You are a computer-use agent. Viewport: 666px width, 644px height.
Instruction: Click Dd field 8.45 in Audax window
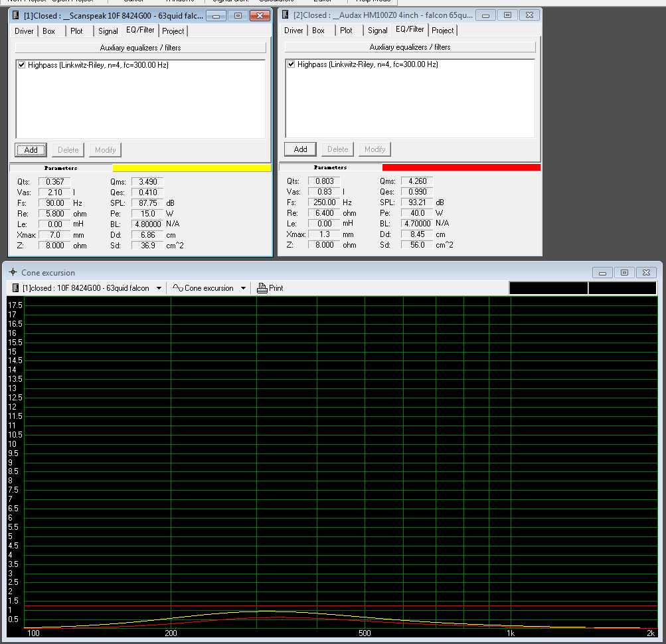417,234
